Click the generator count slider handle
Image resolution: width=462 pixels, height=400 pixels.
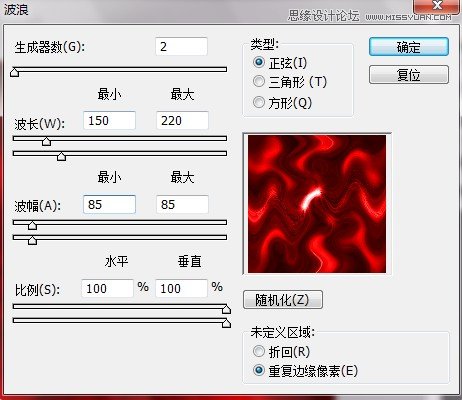[14, 72]
